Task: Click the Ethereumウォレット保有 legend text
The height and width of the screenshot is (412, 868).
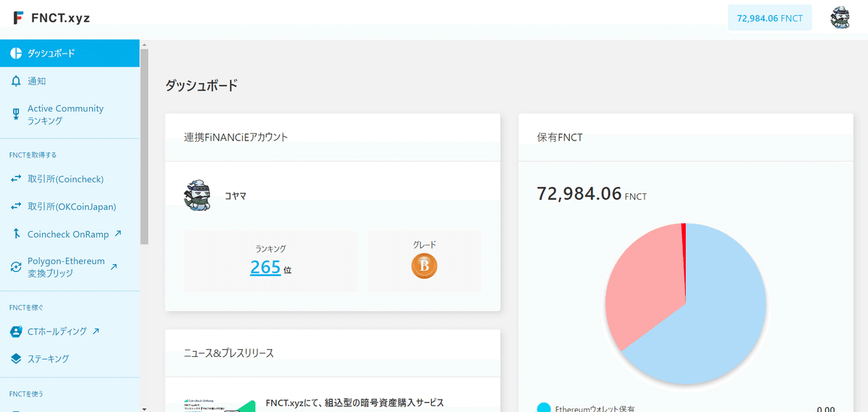Action: coord(595,408)
